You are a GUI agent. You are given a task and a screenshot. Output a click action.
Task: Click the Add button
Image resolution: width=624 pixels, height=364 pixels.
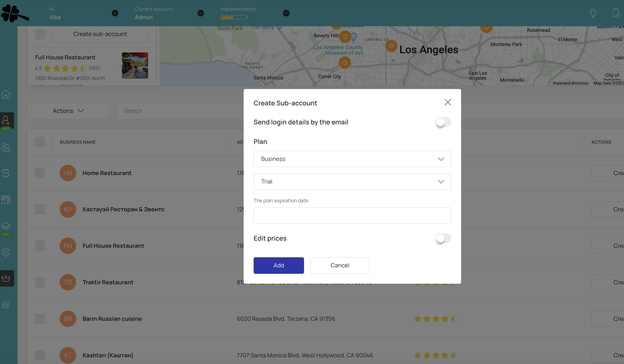coord(279,265)
